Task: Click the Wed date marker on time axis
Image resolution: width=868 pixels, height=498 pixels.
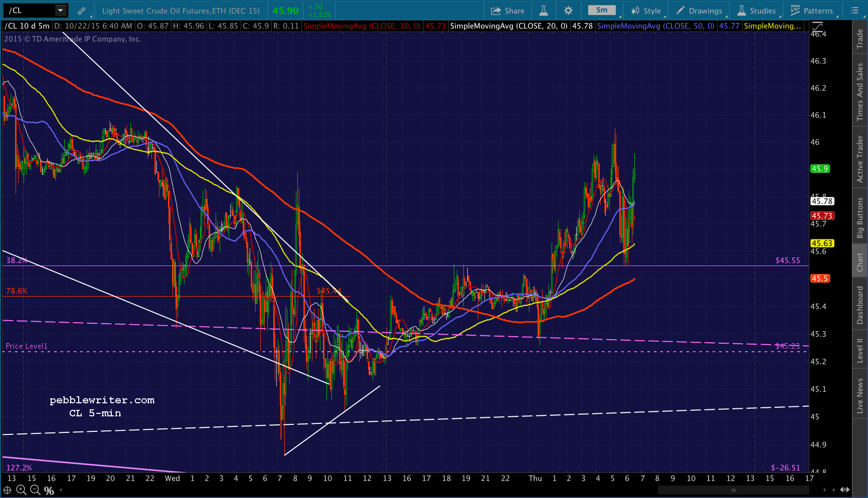Action: tap(172, 478)
